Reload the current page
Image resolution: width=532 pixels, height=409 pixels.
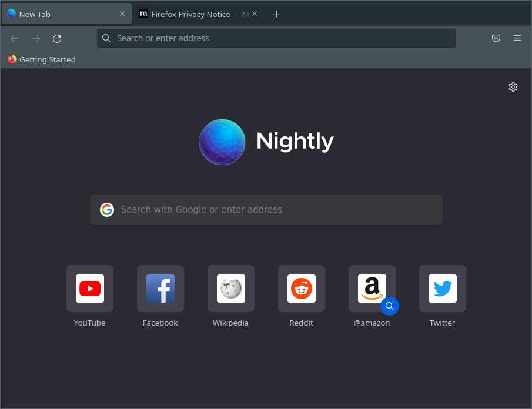pyautogui.click(x=57, y=39)
